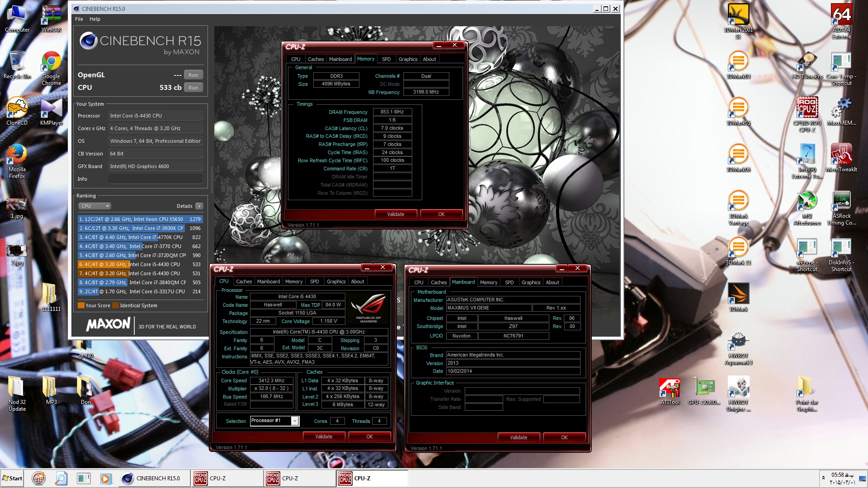Click the Info field in Cinebench
The width and height of the screenshot is (868, 488).
155,179
